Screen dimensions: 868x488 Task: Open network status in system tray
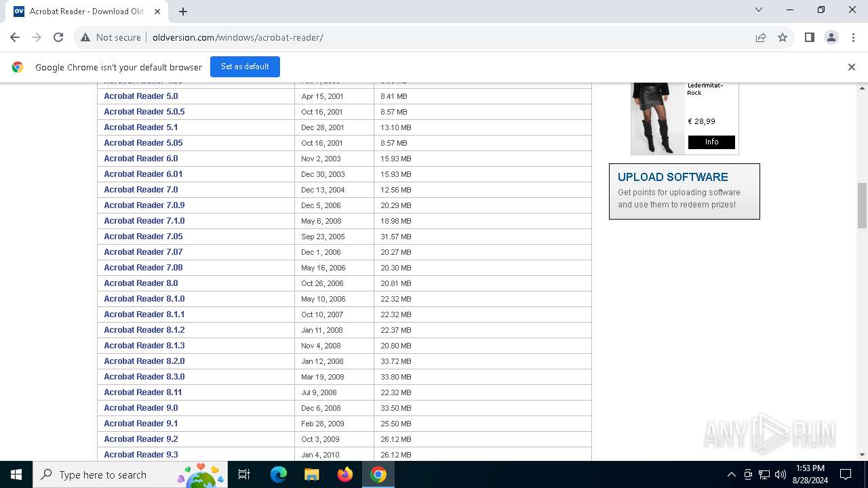(764, 474)
